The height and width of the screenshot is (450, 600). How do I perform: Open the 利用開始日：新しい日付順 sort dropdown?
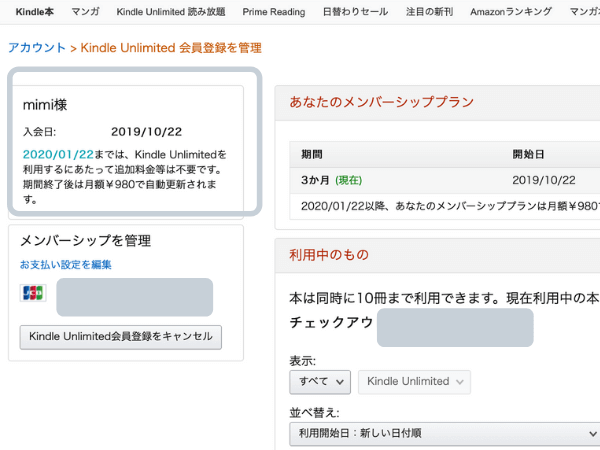[445, 434]
